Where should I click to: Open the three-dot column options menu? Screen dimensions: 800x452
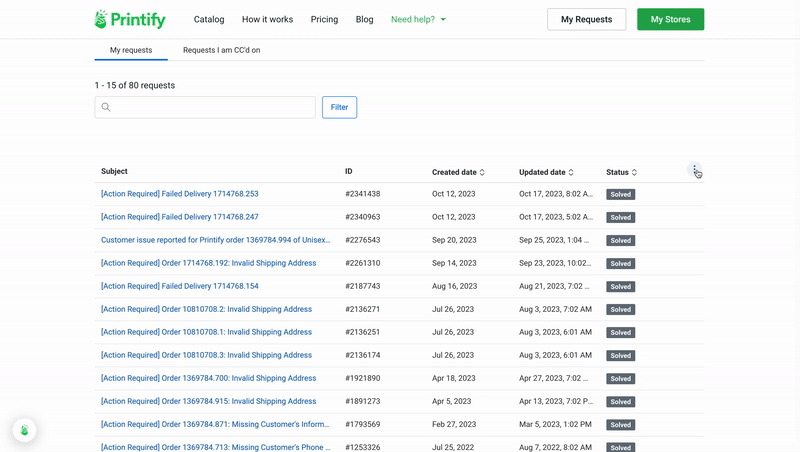[694, 169]
